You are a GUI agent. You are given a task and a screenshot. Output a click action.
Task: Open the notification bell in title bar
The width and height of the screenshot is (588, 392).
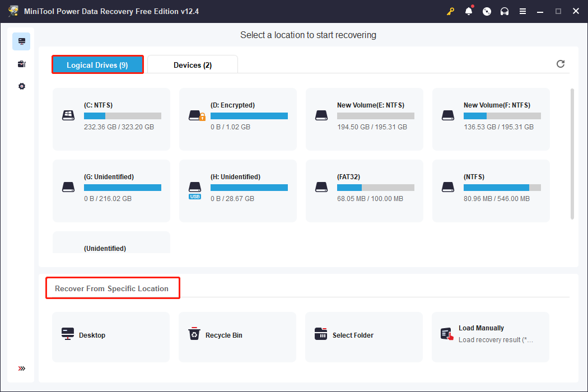[x=469, y=11]
